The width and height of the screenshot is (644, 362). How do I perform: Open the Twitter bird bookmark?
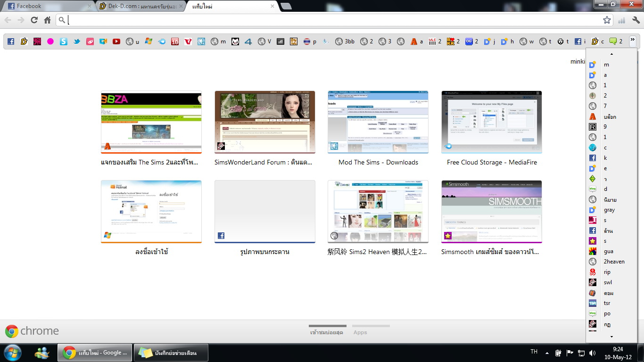[77, 41]
